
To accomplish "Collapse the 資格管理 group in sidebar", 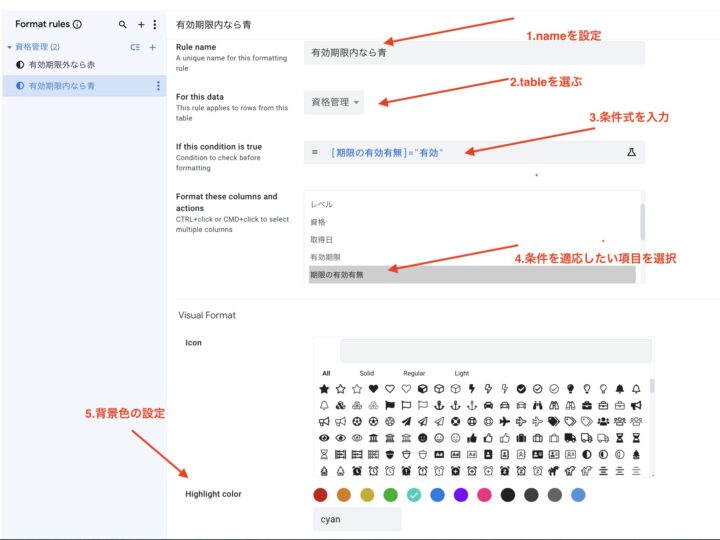I will coord(9,47).
